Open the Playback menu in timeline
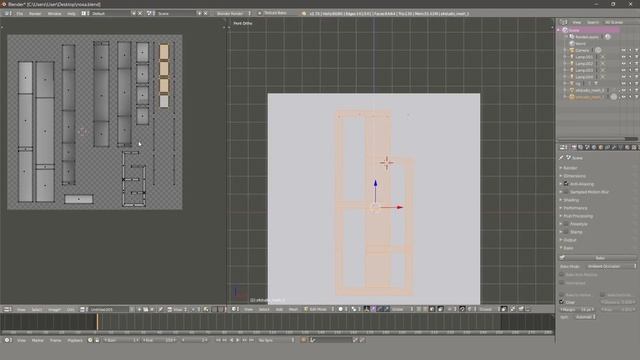 click(x=75, y=340)
